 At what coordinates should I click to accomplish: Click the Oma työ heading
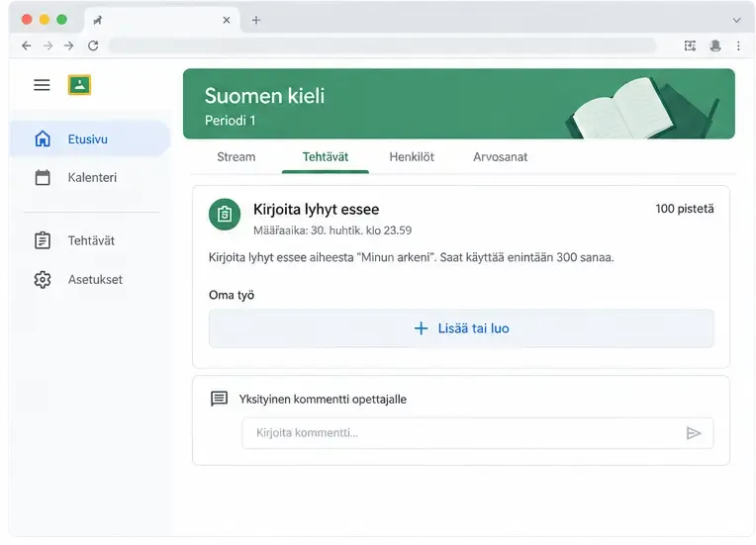point(232,295)
